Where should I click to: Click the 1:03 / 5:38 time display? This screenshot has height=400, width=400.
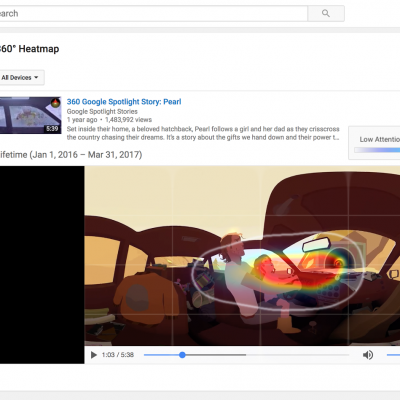click(x=118, y=355)
